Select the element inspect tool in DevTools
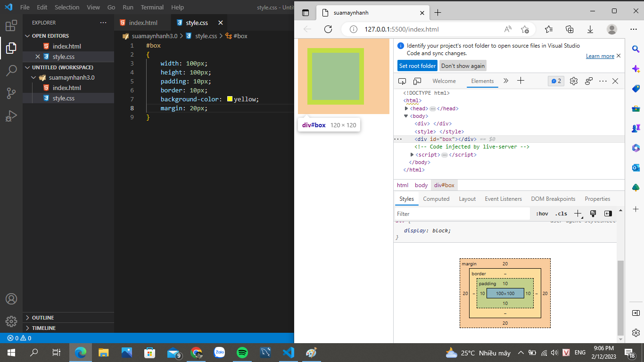The image size is (644, 362). click(402, 81)
